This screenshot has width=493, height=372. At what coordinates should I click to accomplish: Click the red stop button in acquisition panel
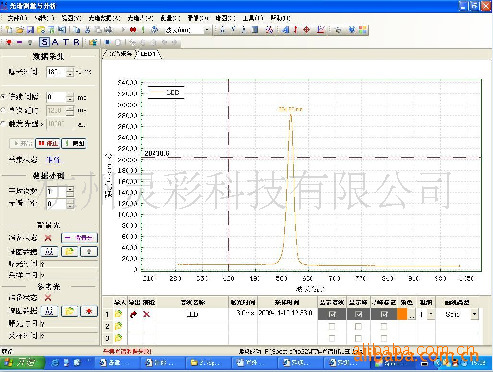point(48,143)
